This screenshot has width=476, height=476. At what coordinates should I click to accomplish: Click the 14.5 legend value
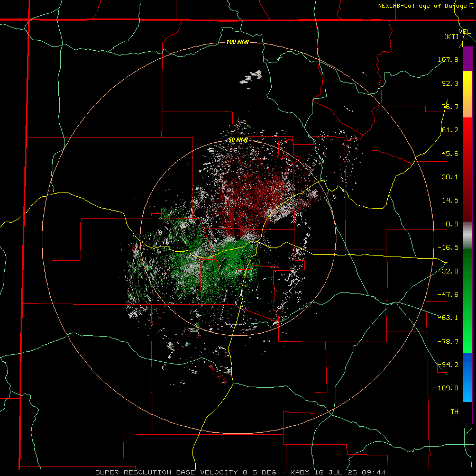pyautogui.click(x=450, y=200)
